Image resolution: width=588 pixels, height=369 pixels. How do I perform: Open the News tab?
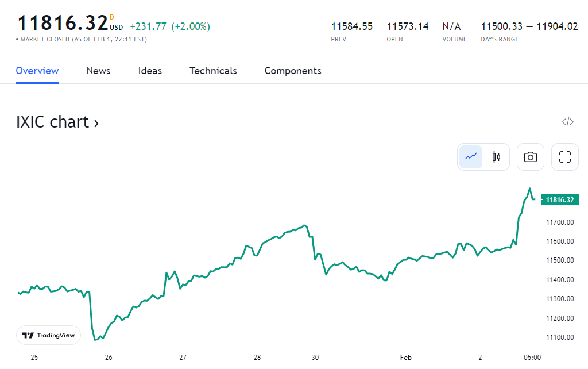[x=98, y=71]
